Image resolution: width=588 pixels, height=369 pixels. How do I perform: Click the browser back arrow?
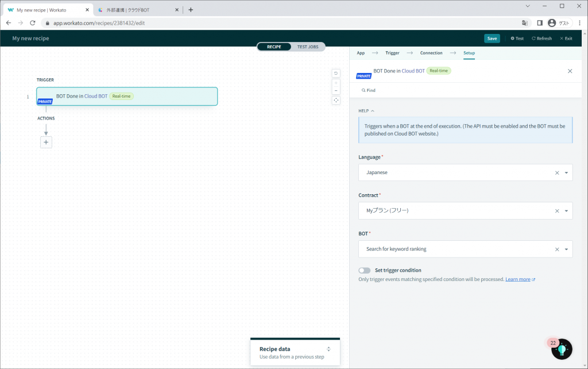point(9,23)
